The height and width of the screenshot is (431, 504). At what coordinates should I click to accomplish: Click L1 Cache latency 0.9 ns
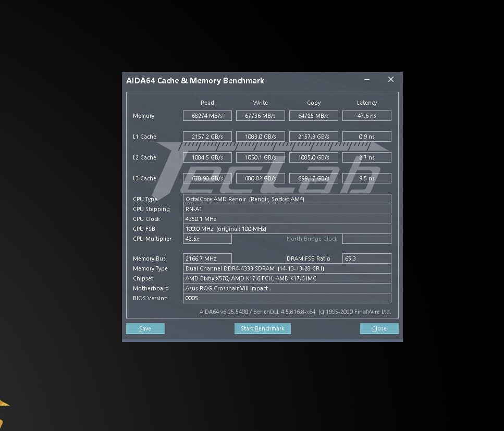[x=367, y=137]
